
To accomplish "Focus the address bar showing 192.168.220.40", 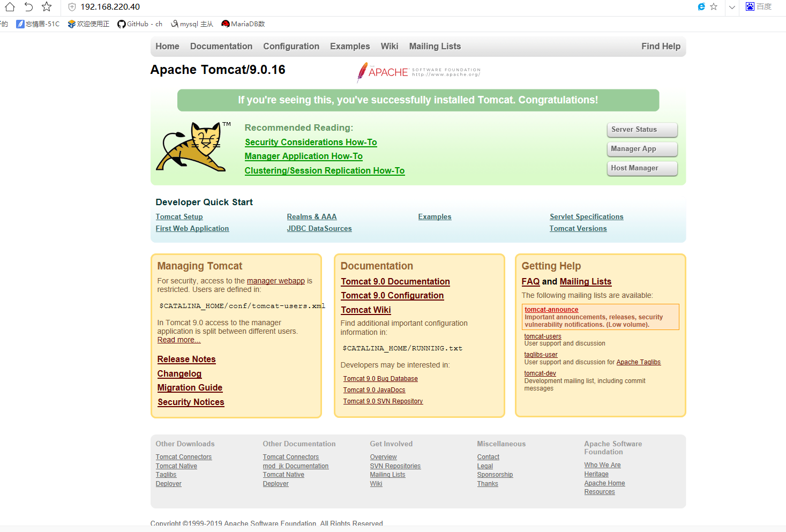I will click(x=110, y=7).
